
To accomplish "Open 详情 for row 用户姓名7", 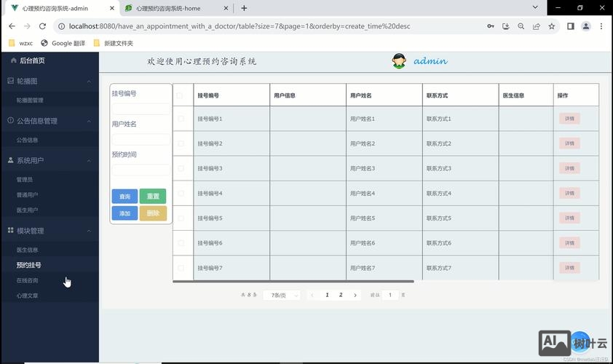I will [x=569, y=268].
